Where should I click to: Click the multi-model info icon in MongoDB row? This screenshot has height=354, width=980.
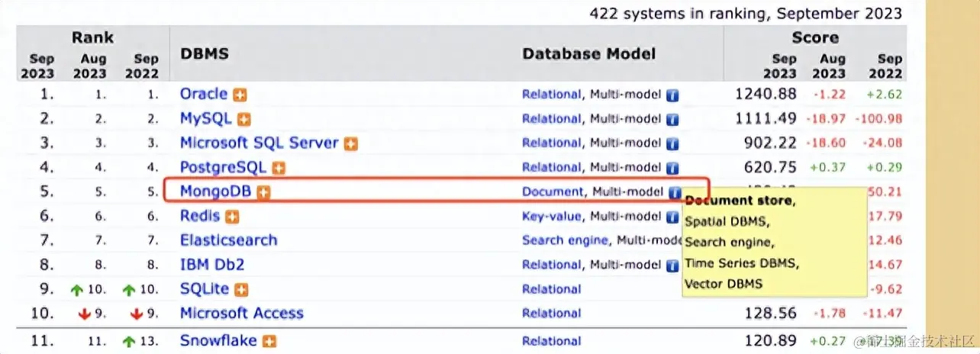[675, 192]
